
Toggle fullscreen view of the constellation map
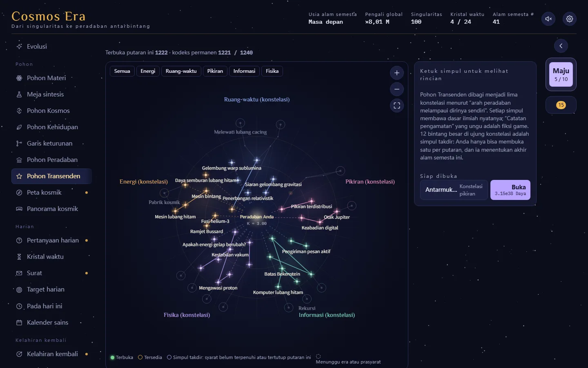tap(396, 105)
